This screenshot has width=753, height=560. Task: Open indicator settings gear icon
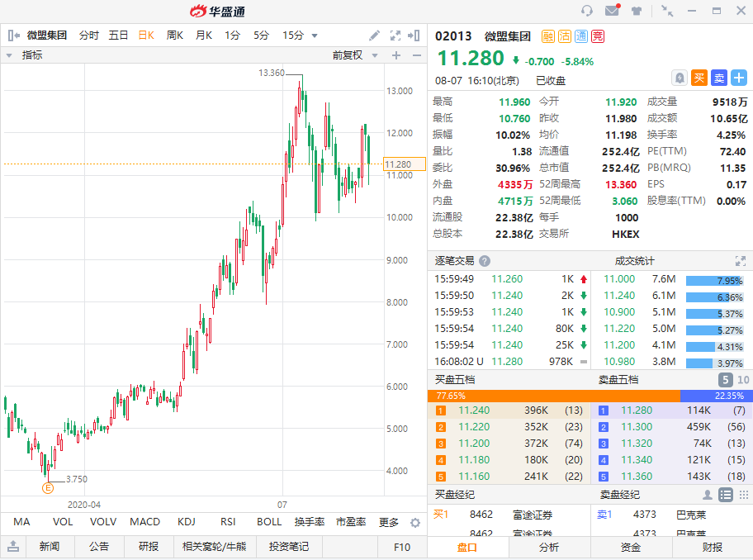pos(415,523)
